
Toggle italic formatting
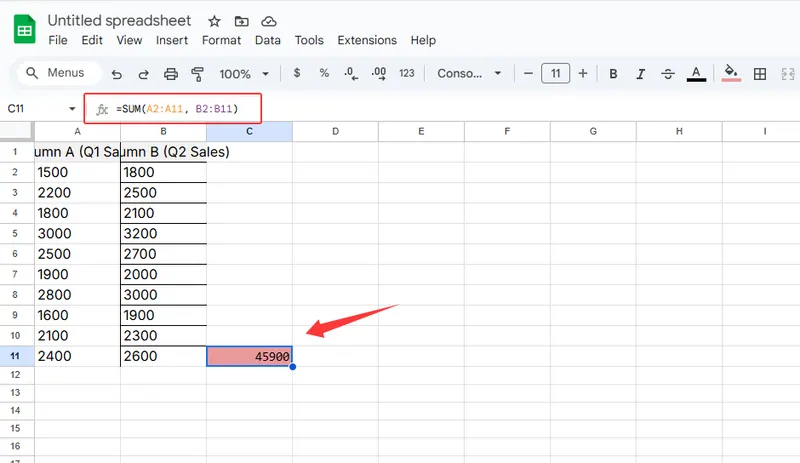click(x=641, y=74)
